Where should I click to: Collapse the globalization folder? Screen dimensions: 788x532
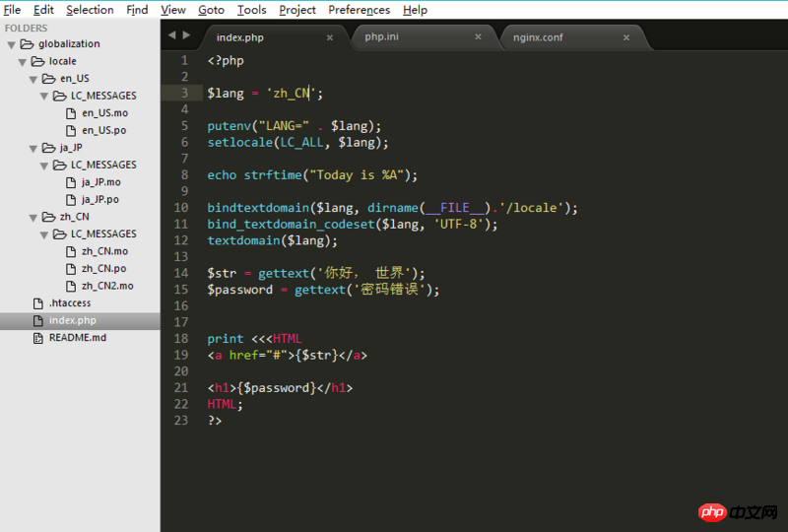tap(12, 44)
